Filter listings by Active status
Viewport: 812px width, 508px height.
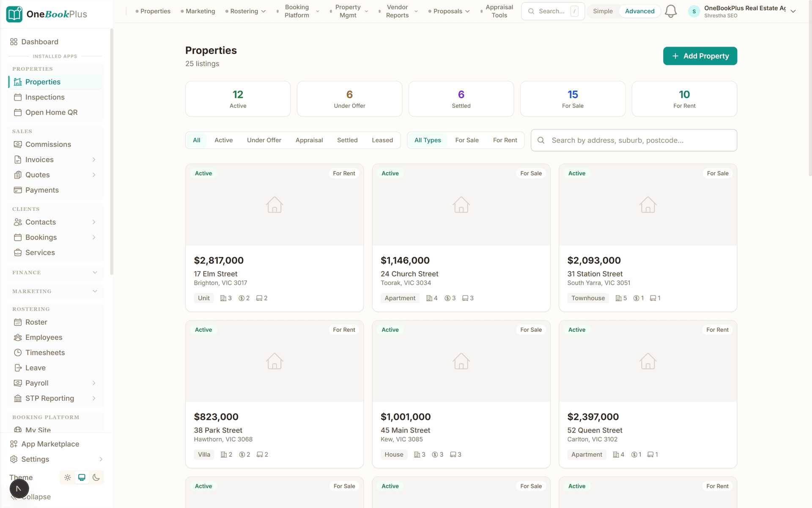click(223, 140)
